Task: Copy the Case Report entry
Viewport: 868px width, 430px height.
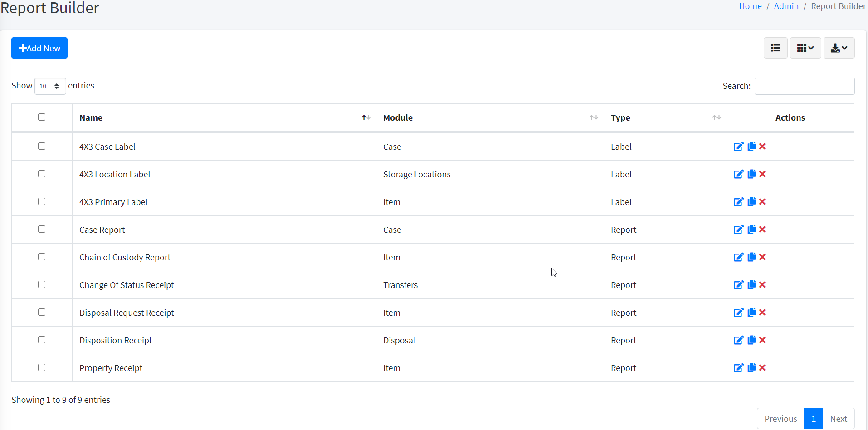Action: 751,230
